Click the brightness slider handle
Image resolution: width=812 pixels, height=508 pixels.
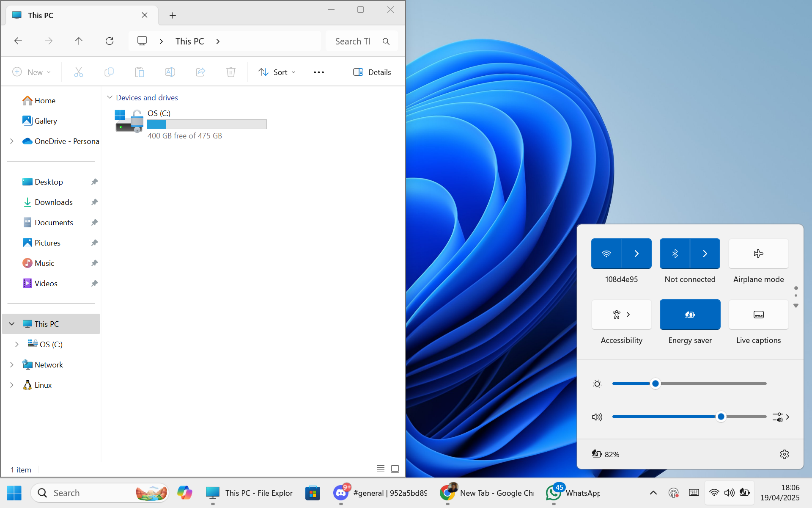(655, 384)
